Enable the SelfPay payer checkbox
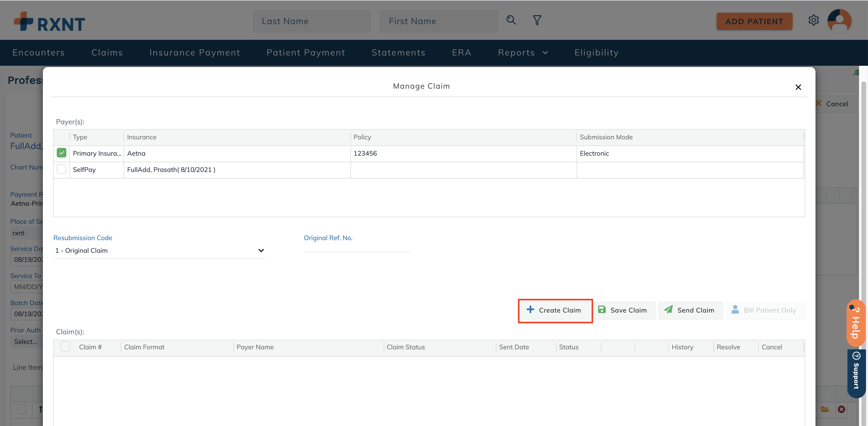868x426 pixels. tap(61, 169)
